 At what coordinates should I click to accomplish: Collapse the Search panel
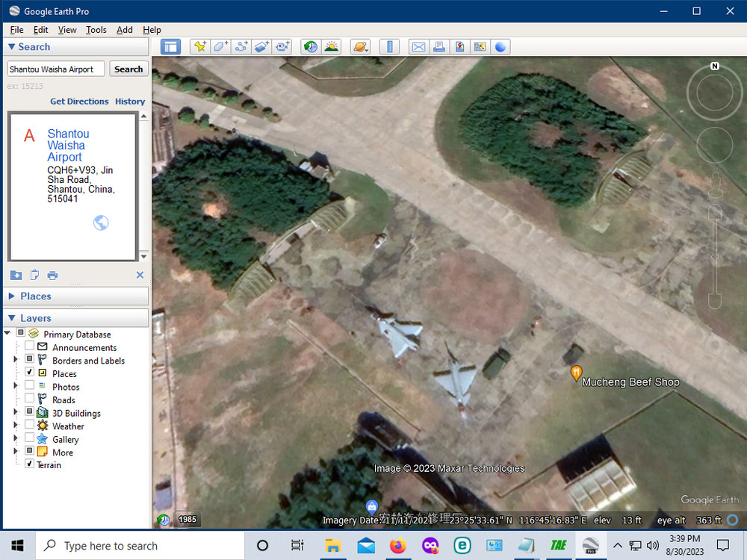coord(11,46)
